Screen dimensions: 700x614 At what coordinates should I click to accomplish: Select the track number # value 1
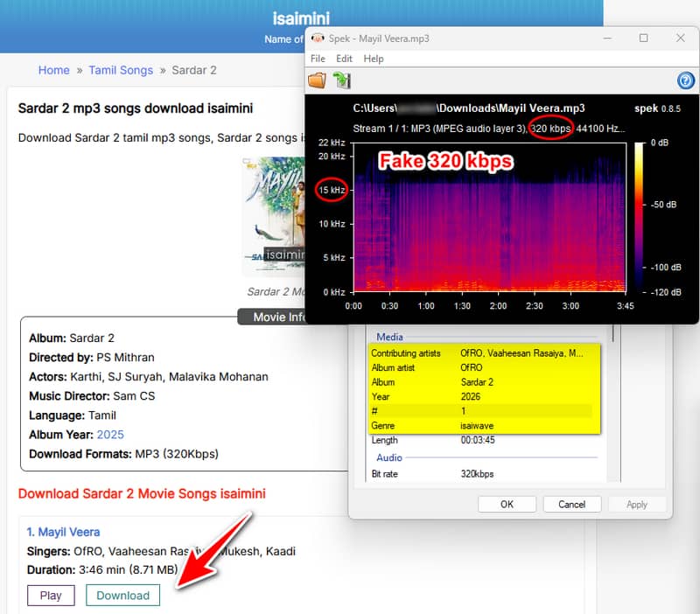tap(464, 410)
